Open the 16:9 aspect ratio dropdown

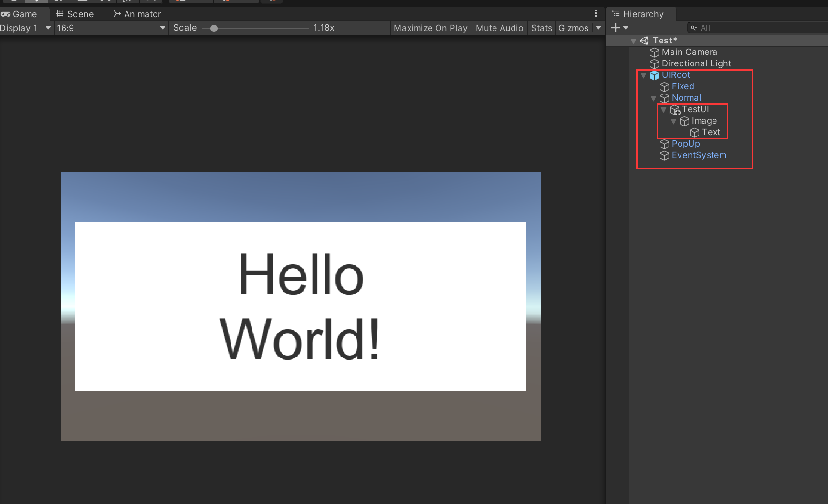point(111,28)
